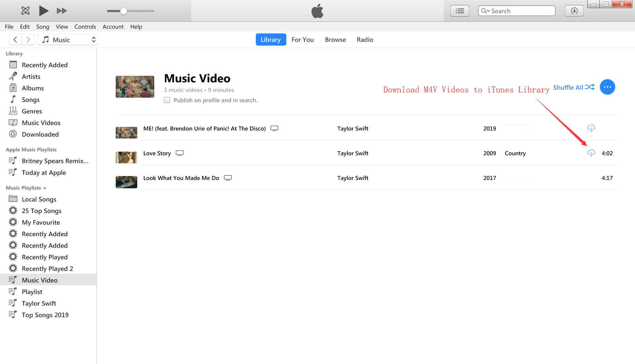The height and width of the screenshot is (364, 635).
Task: Click the crossfade/shuffle icon in toolbar
Action: (25, 11)
